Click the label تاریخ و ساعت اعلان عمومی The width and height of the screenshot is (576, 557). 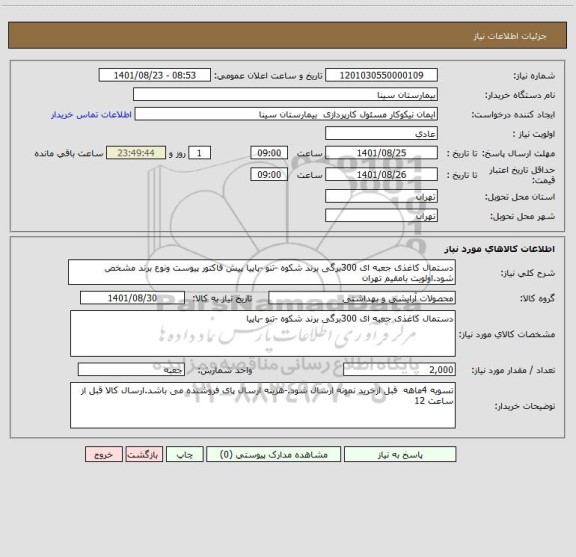[268, 76]
